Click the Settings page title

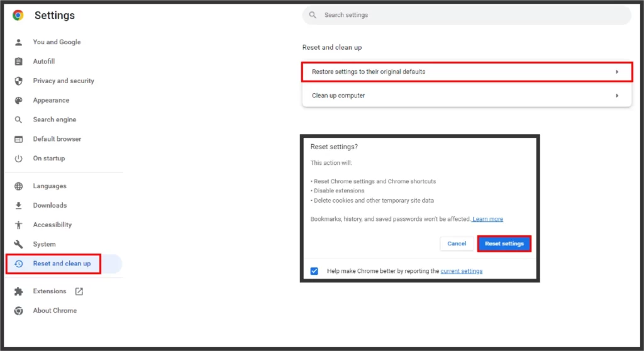click(x=55, y=15)
